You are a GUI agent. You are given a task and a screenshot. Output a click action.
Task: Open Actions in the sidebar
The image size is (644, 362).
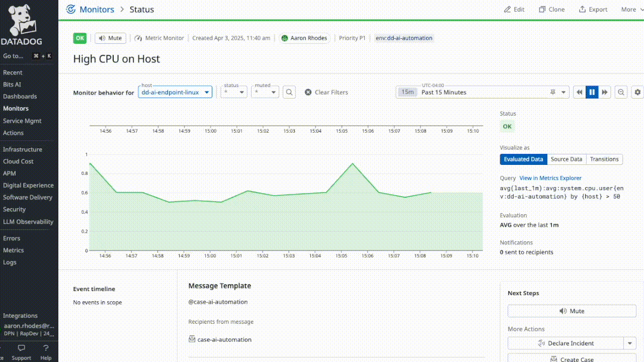(x=13, y=133)
